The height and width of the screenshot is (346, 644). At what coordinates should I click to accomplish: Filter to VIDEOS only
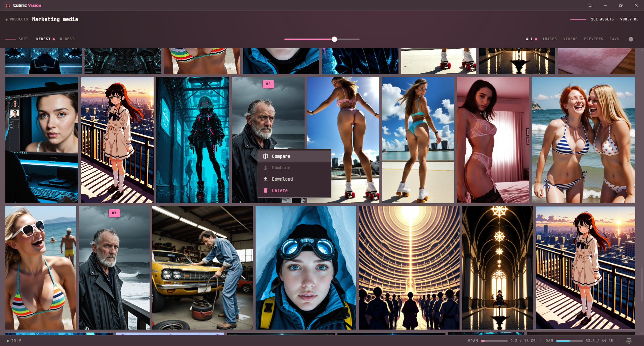(x=571, y=39)
